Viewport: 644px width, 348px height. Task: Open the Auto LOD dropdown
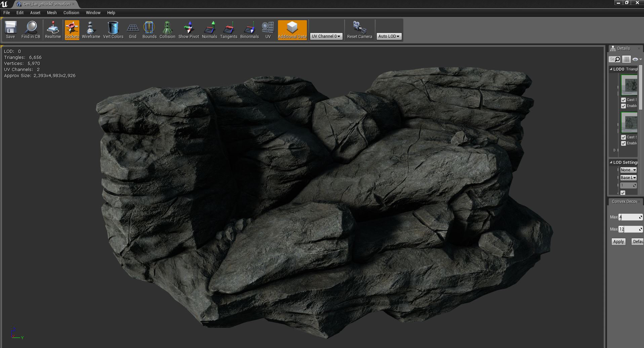click(x=389, y=36)
